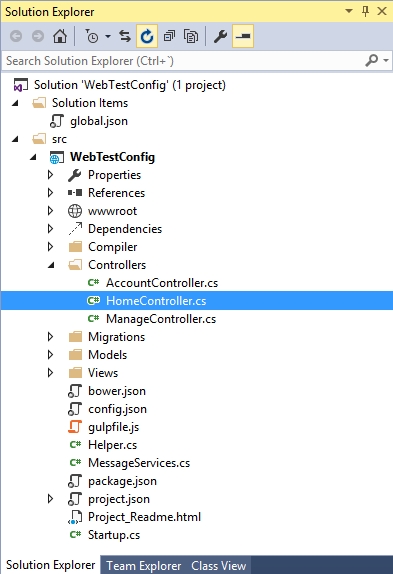
Task: Open search options dropdown arrow
Action: click(386, 60)
